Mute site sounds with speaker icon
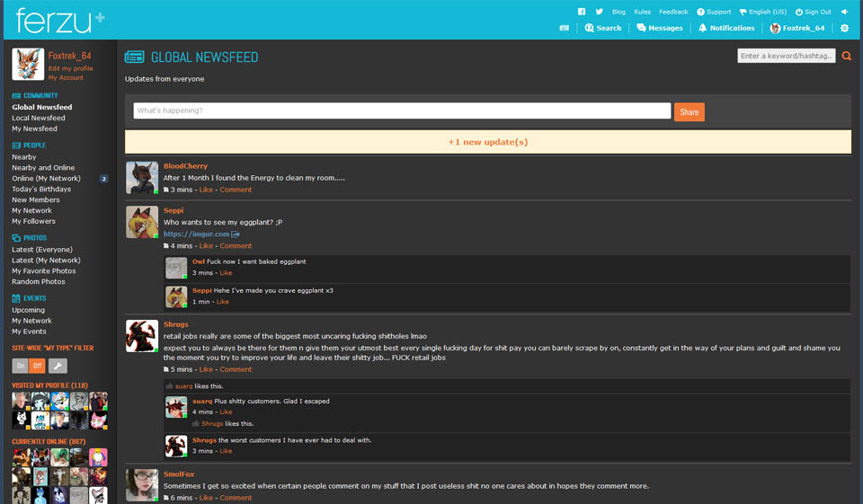The height and width of the screenshot is (504, 863). tap(845, 12)
